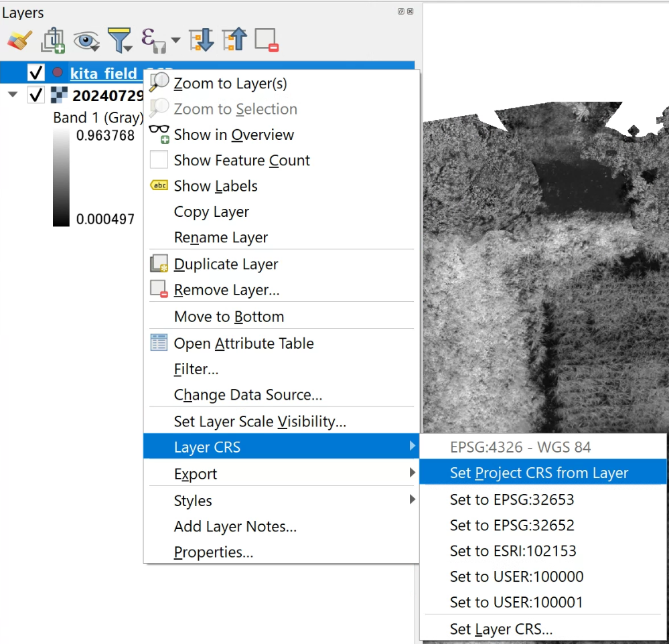The height and width of the screenshot is (644, 669).
Task: Choose Set to EPSG:32653
Action: pyautogui.click(x=542, y=499)
